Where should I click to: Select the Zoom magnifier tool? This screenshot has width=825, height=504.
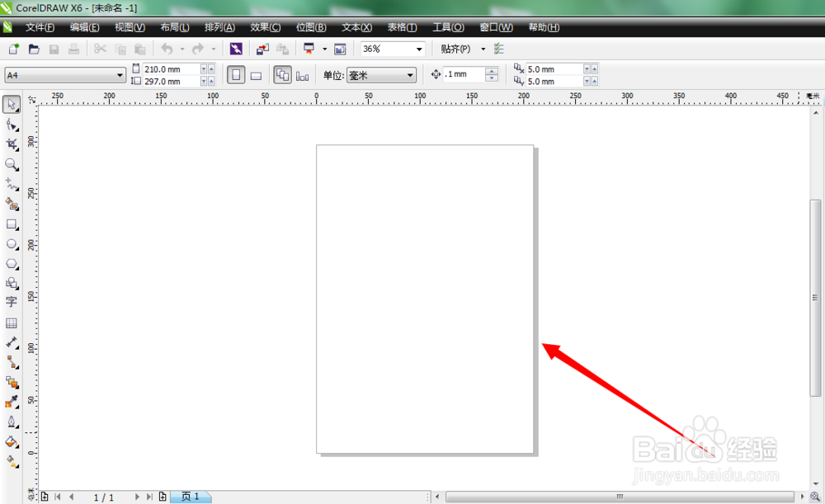click(12, 165)
